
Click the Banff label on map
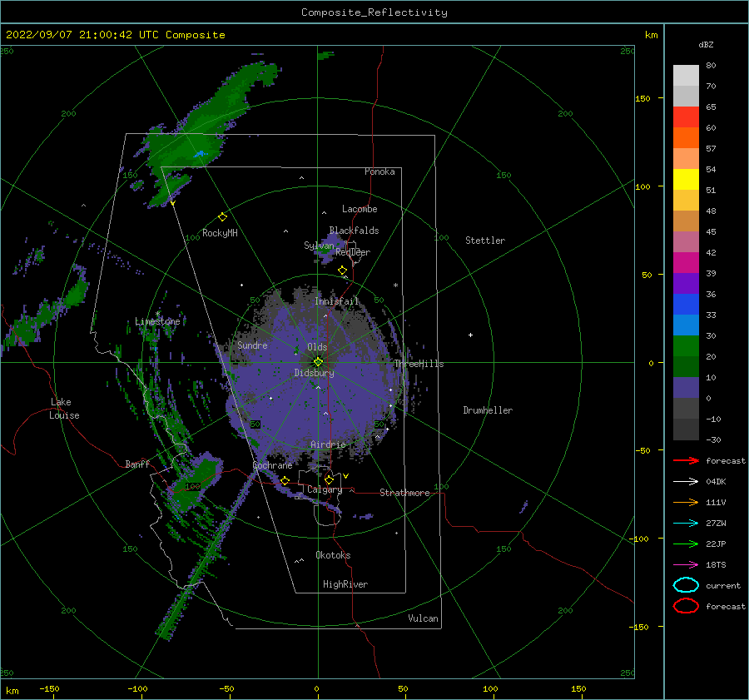[137, 464]
